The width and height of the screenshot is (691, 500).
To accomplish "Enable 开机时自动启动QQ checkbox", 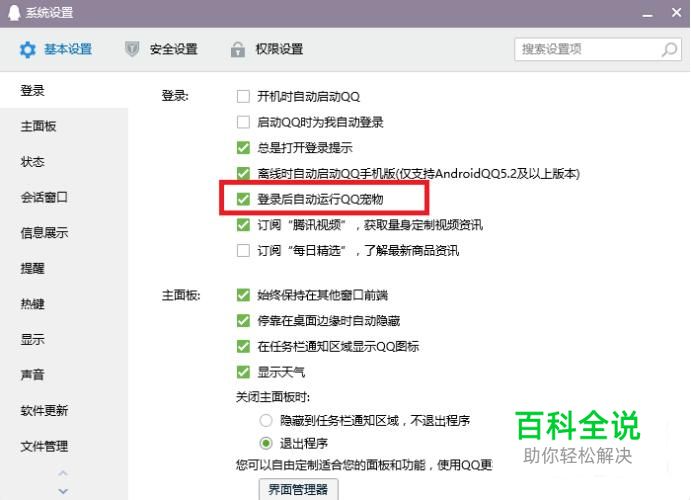I will [x=243, y=96].
